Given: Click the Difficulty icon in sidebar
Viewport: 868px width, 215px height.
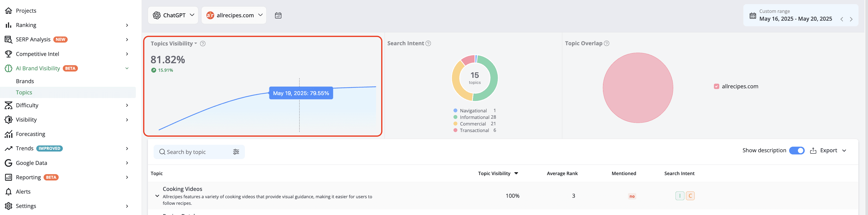Looking at the screenshot, I should tap(9, 105).
